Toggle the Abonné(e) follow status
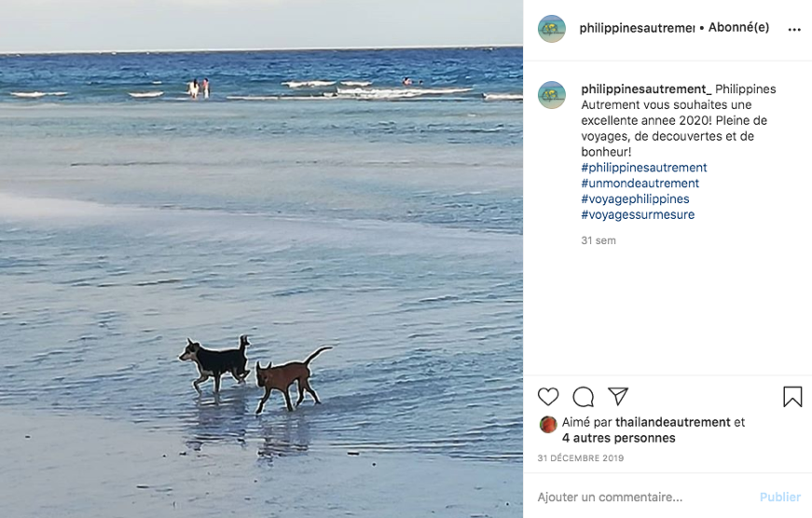This screenshot has height=518, width=812. point(738,28)
